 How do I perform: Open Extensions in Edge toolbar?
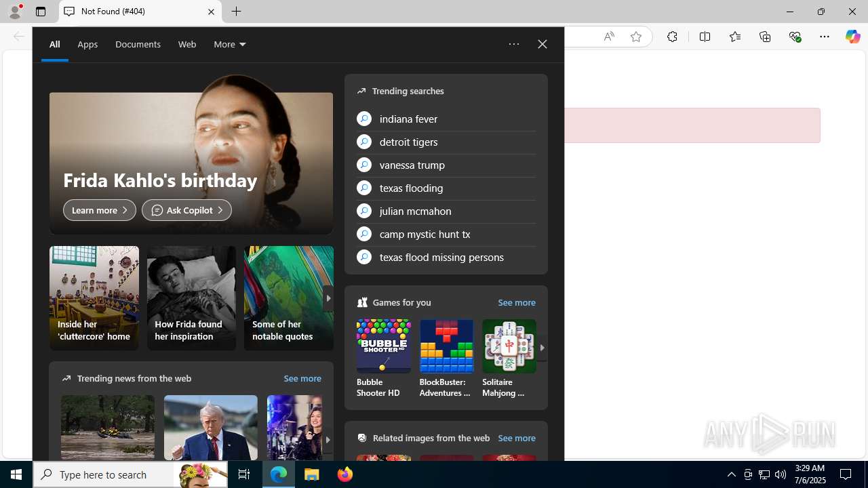[x=672, y=37]
